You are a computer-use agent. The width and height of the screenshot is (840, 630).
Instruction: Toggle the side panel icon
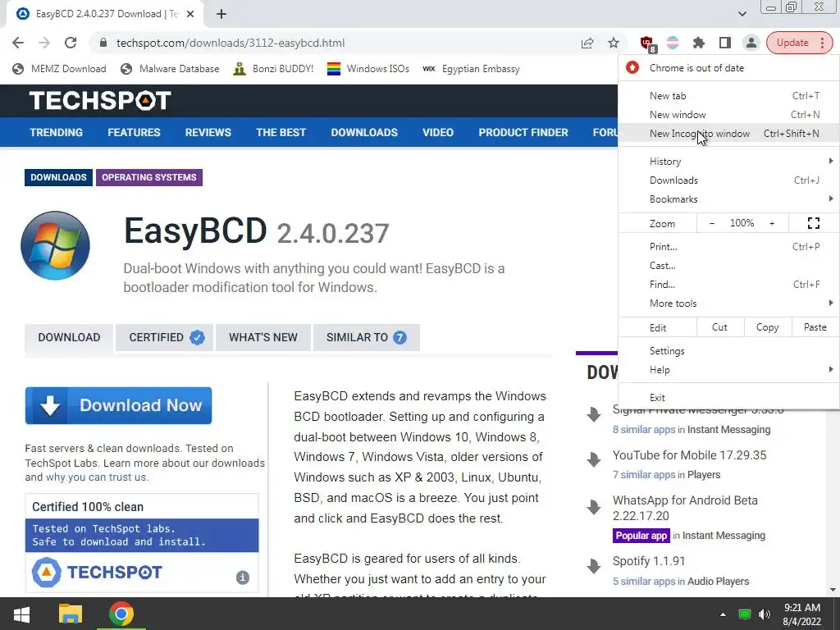click(725, 43)
